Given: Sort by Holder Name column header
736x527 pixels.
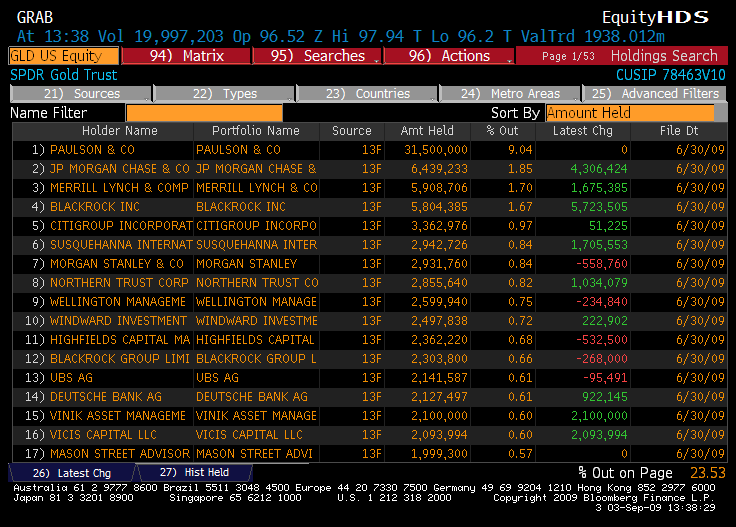Looking at the screenshot, I should pos(119,131).
